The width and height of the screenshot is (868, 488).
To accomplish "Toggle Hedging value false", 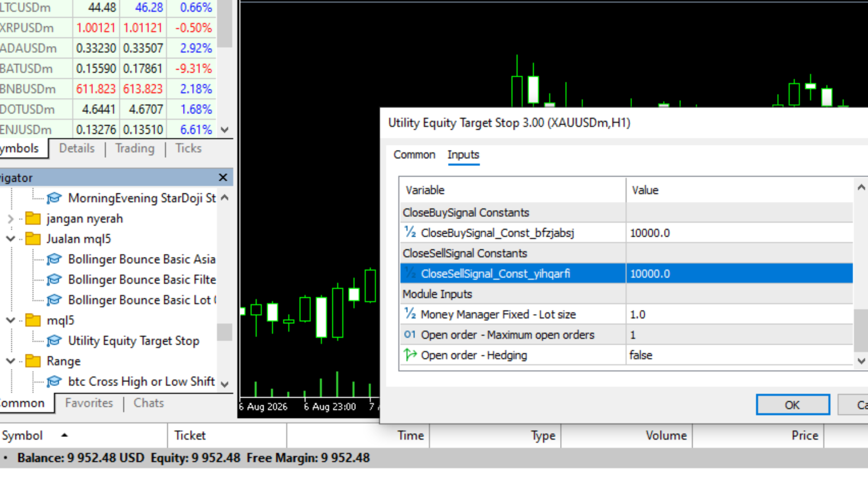I will 740,355.
